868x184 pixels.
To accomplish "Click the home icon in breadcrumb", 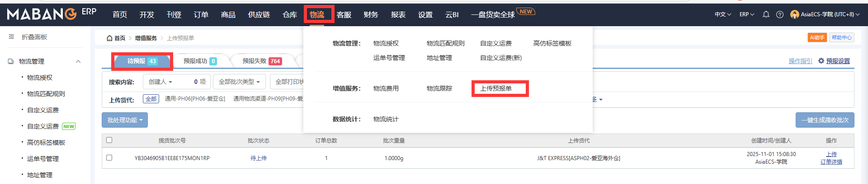I will click(109, 38).
